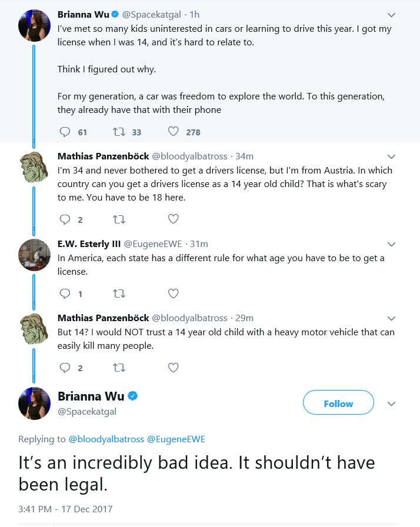Follow Brianna Wu
The image size is (420, 527).
tap(338, 402)
